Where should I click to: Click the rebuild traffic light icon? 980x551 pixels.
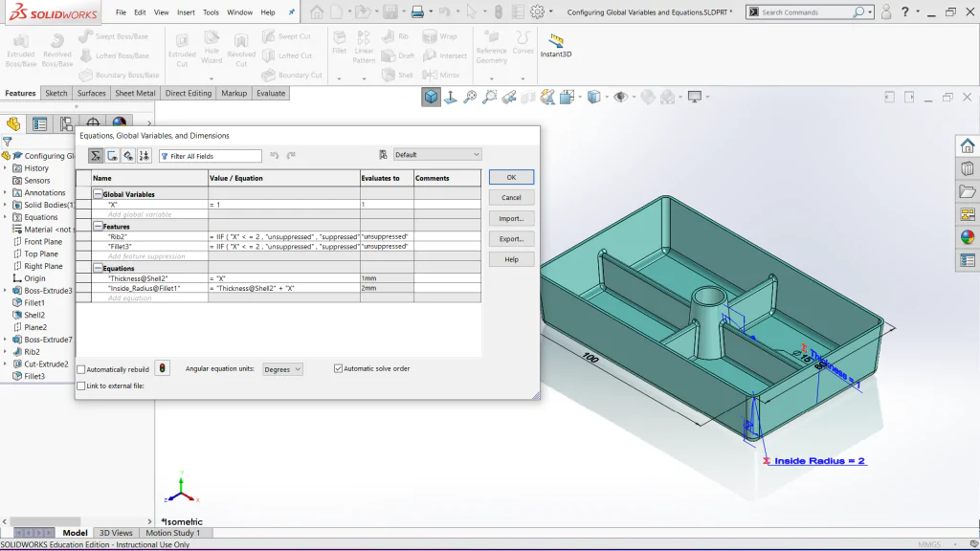(x=162, y=368)
